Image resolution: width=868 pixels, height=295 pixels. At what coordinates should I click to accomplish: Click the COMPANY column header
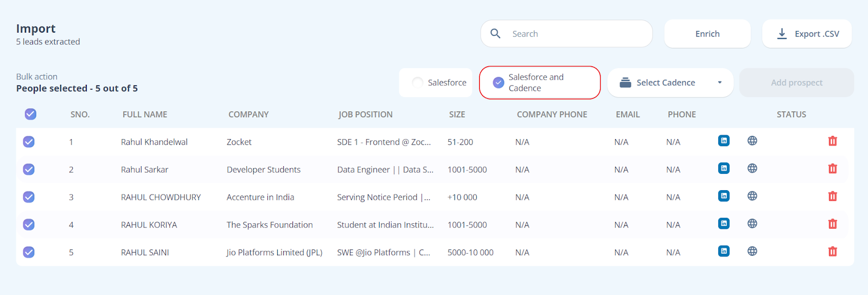click(248, 115)
